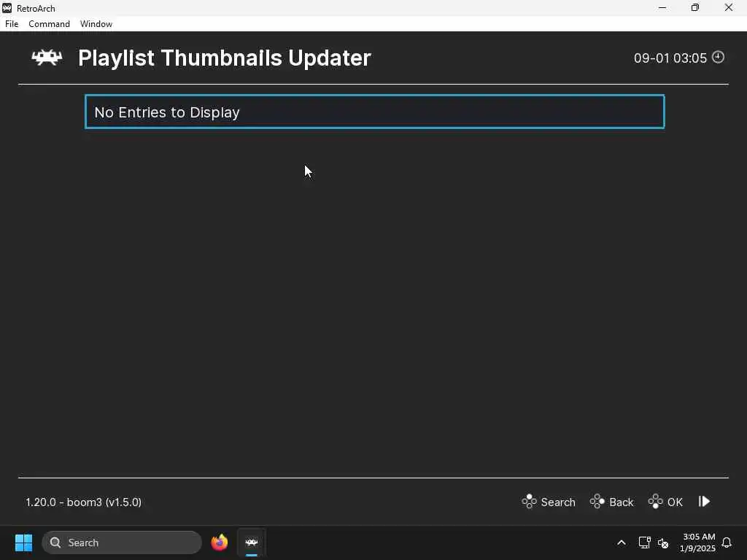The image size is (747, 560).
Task: Open the Windows Start menu
Action: pyautogui.click(x=24, y=542)
